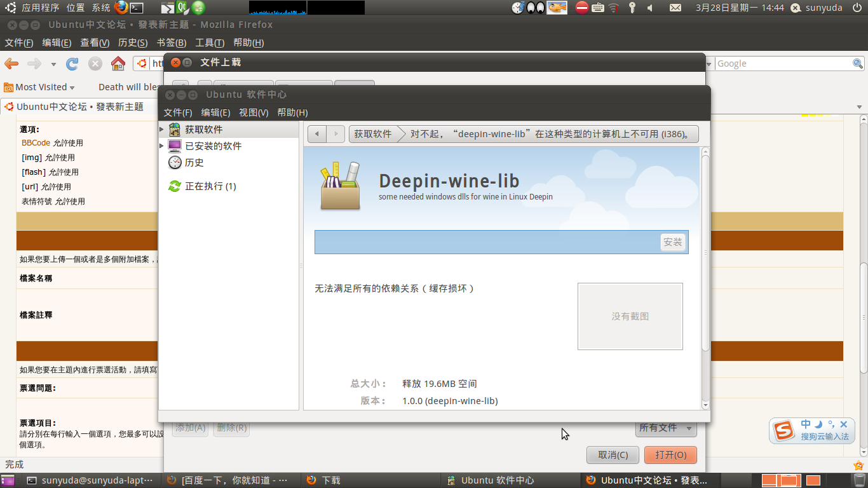Select 正在执行 (1) in sidebar
The image size is (868, 488).
(210, 186)
